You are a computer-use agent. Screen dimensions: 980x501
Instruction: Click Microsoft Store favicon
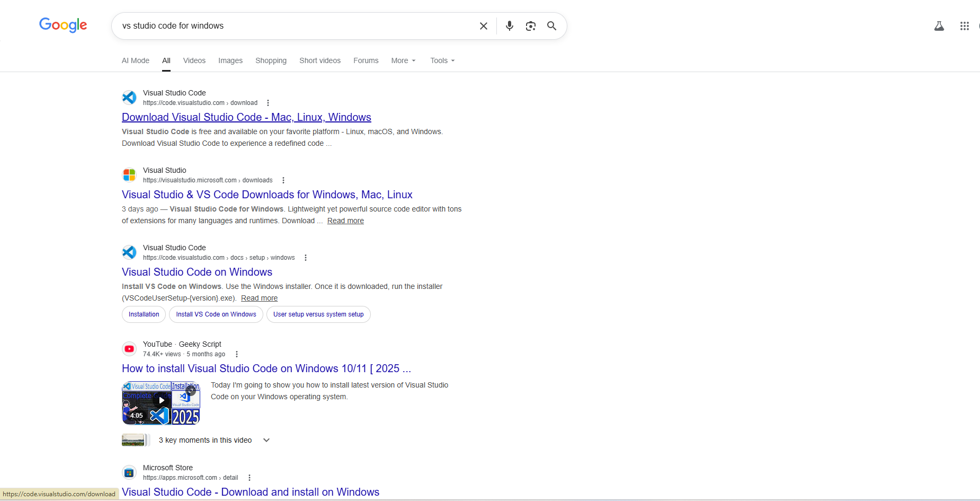[129, 472]
